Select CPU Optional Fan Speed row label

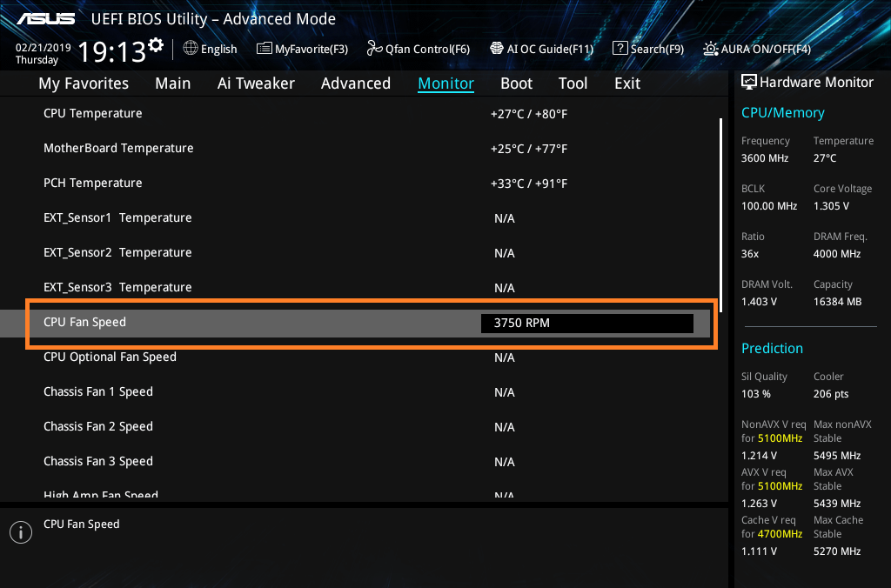tap(111, 357)
